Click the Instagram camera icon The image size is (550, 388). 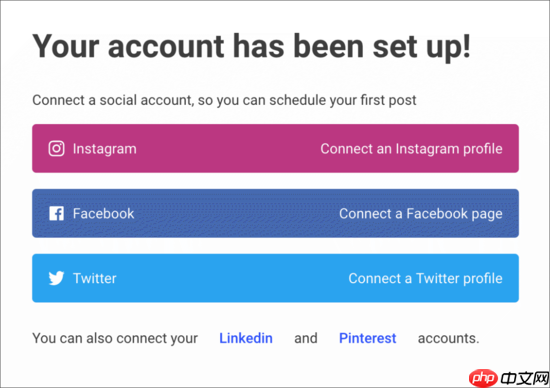[x=56, y=148]
